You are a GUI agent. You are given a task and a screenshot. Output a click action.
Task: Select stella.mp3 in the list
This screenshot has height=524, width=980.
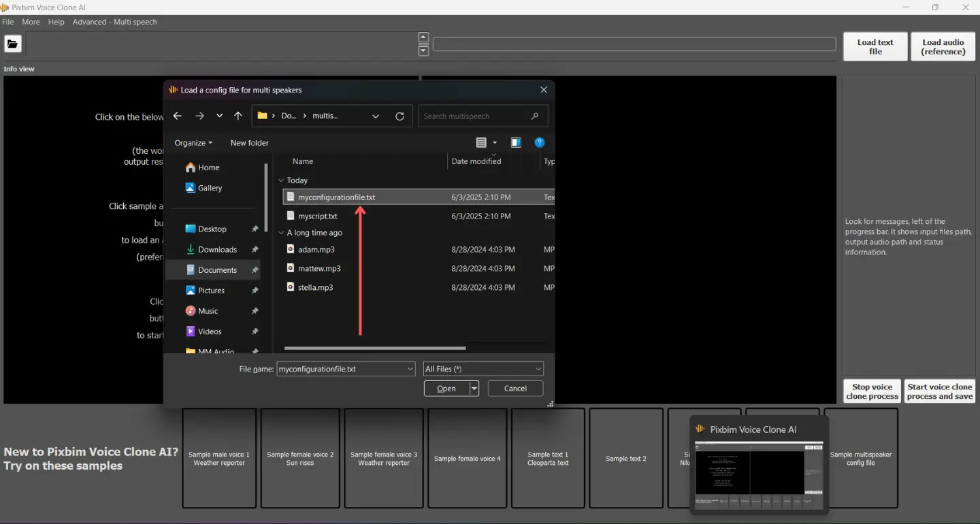[419, 288]
